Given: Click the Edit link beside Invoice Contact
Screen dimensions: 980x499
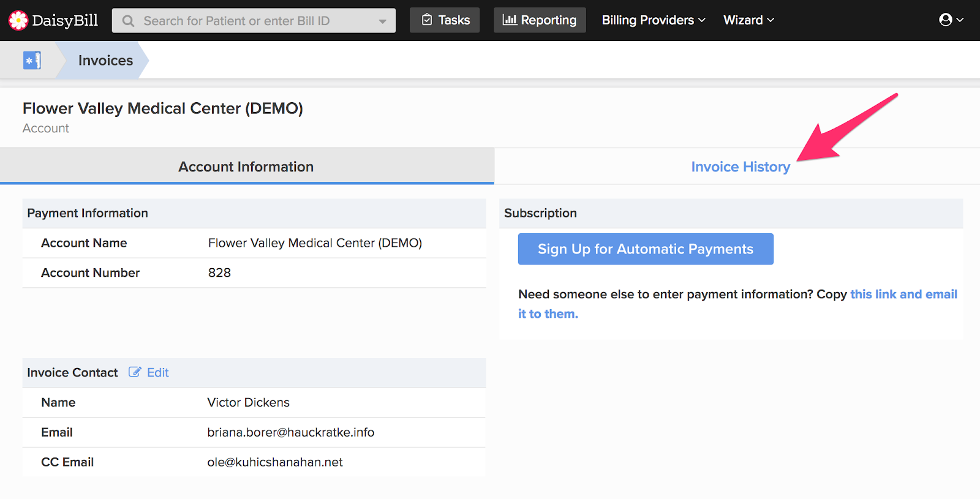Looking at the screenshot, I should tap(158, 372).
